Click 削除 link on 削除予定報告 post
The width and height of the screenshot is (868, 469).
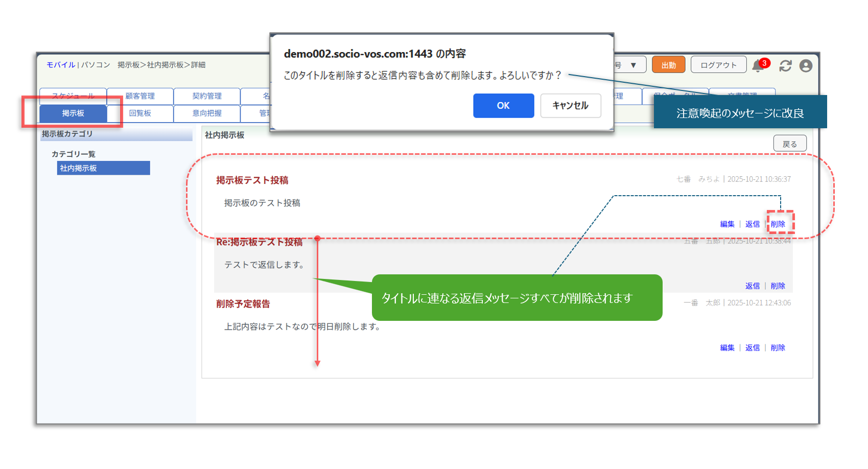click(778, 348)
